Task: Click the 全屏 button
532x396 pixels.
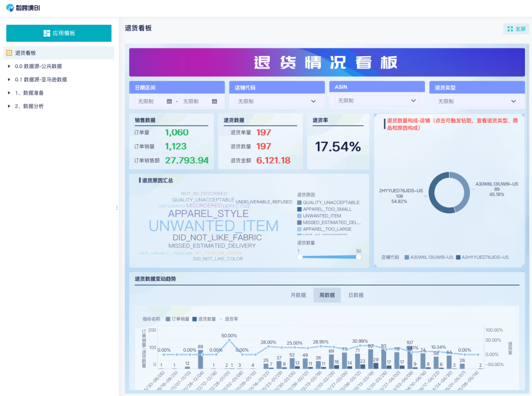Action: click(x=516, y=29)
